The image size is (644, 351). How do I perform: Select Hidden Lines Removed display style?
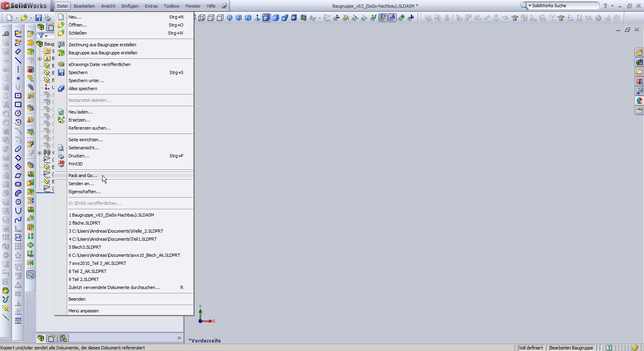click(x=220, y=18)
